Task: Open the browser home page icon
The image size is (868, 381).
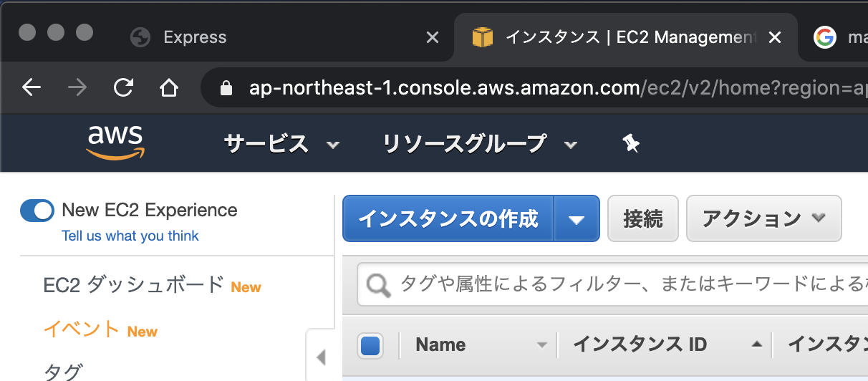Action: click(168, 87)
